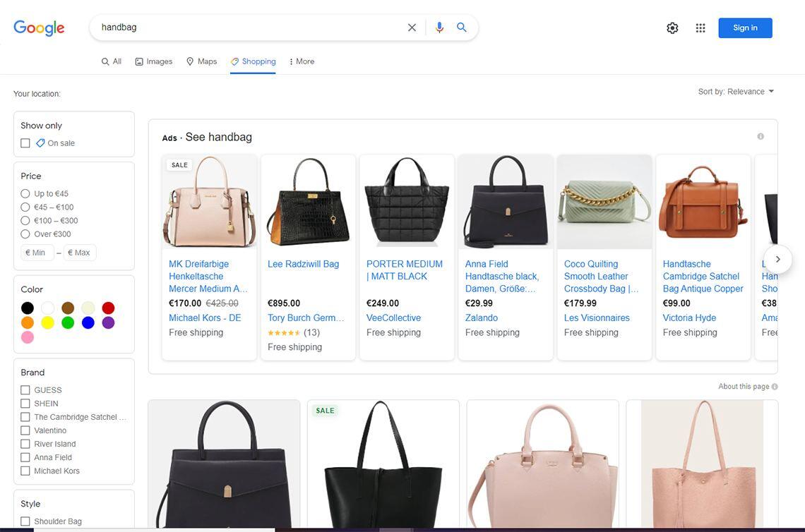Image resolution: width=805 pixels, height=532 pixels.
Task: Click the blue magnifier search icon
Action: pos(462,28)
